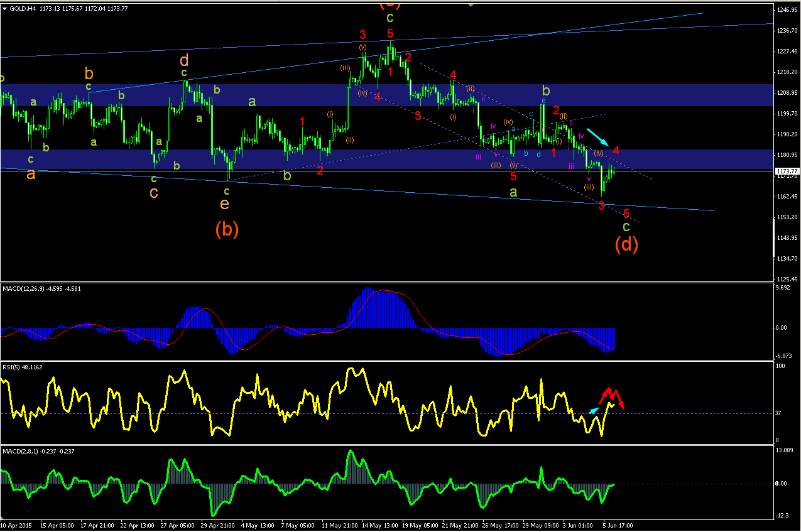Image resolution: width=801 pixels, height=532 pixels.
Task: Click the RSI scale value 100
Action: (x=782, y=366)
